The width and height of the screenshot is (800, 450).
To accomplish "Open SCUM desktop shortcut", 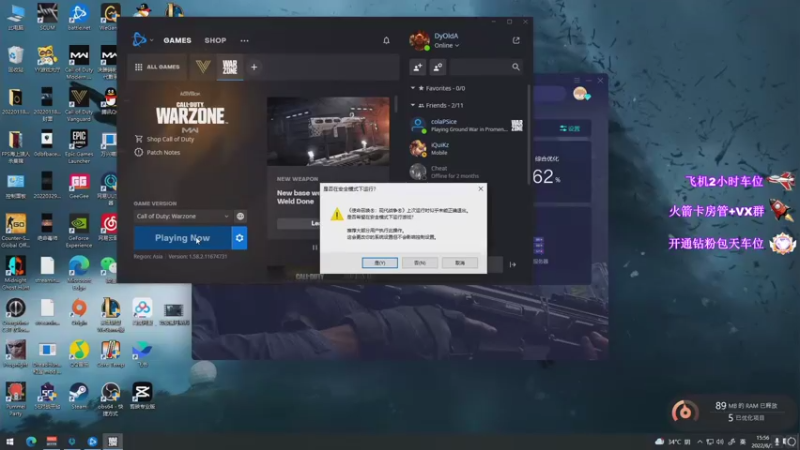I will coord(47,16).
